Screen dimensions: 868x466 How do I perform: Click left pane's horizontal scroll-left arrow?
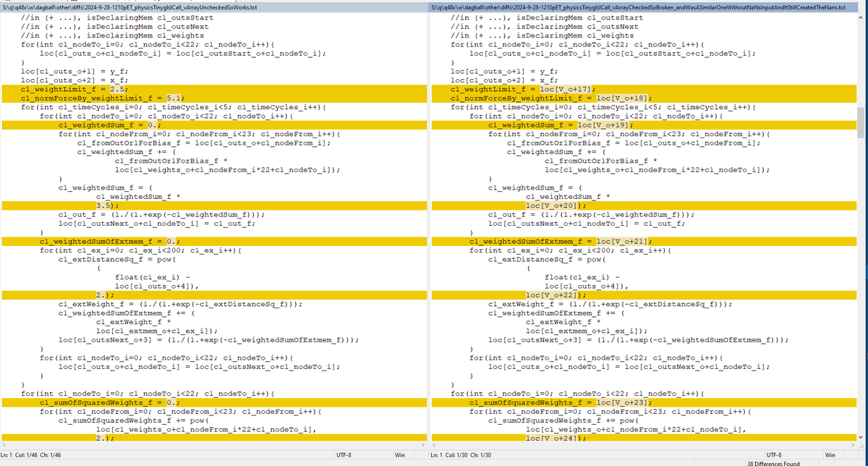point(5,445)
